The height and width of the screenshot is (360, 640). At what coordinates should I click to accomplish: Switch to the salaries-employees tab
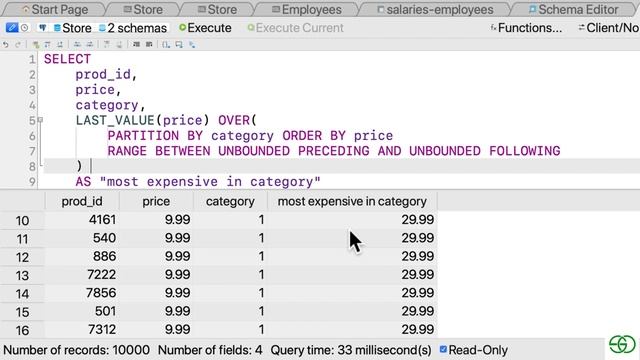point(435,9)
